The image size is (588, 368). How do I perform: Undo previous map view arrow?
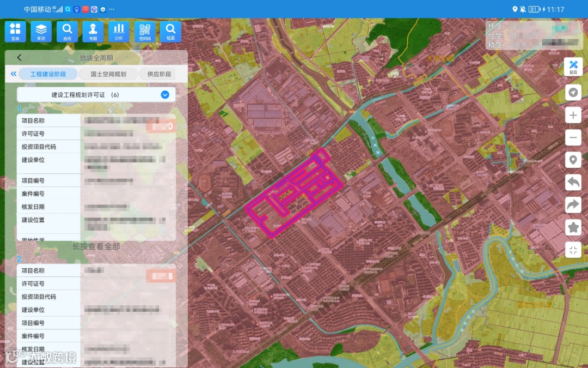point(573,183)
